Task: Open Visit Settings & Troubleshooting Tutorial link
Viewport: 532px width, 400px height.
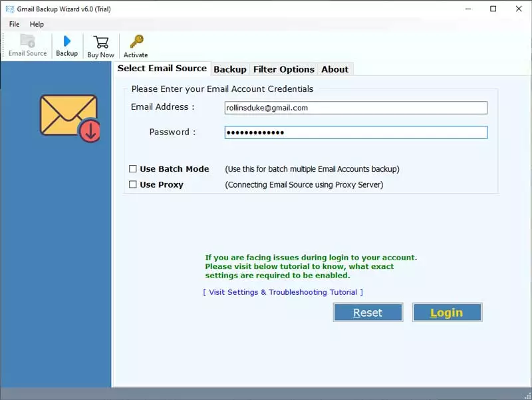Action: point(283,292)
